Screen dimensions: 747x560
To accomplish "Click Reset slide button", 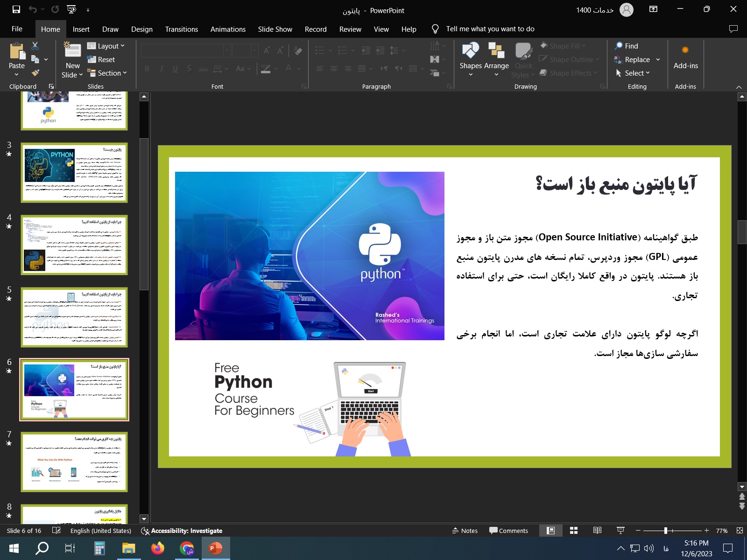I will (x=101, y=60).
